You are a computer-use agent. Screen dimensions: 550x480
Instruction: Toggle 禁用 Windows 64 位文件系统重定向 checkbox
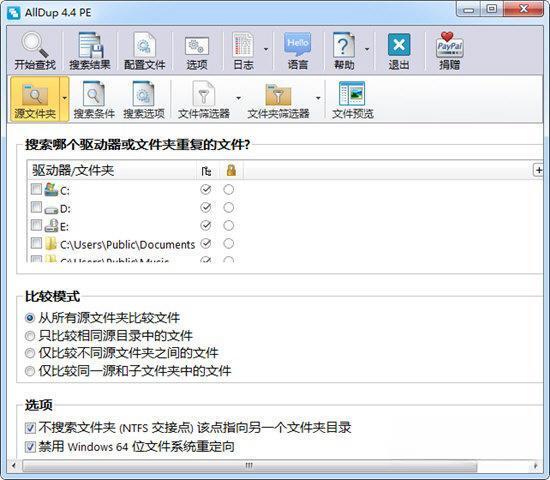[x=30, y=447]
